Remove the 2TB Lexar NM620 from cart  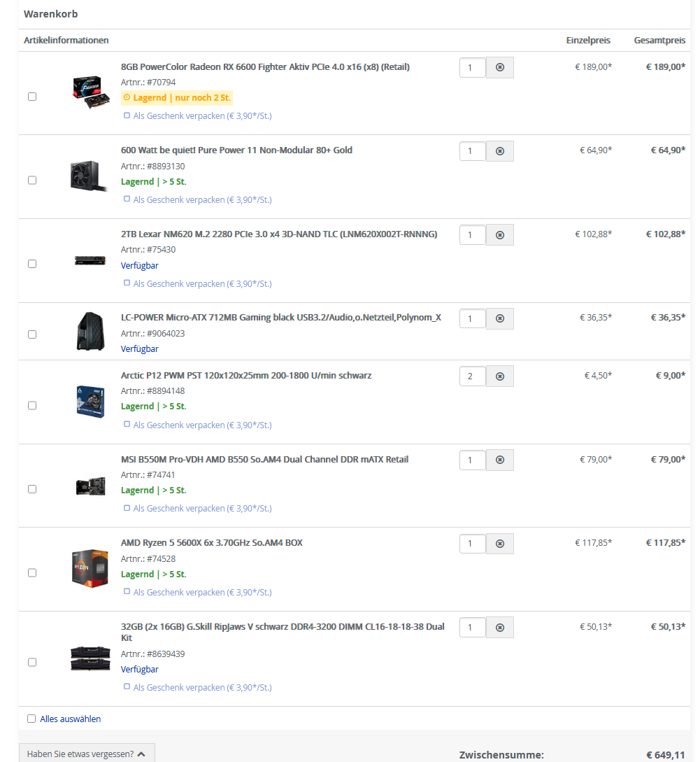pyautogui.click(x=500, y=235)
